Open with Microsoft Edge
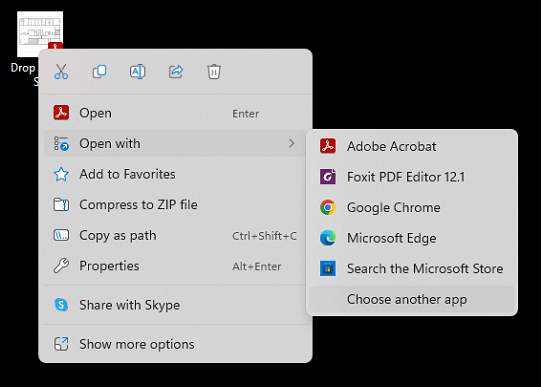Viewport: 542px width, 387px height. pos(412,238)
